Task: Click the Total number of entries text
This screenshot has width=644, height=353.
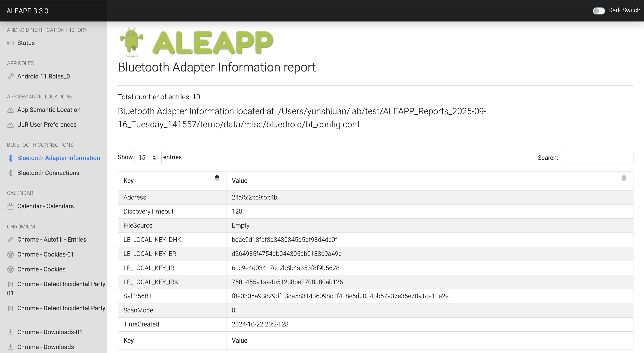Action: 159,97
